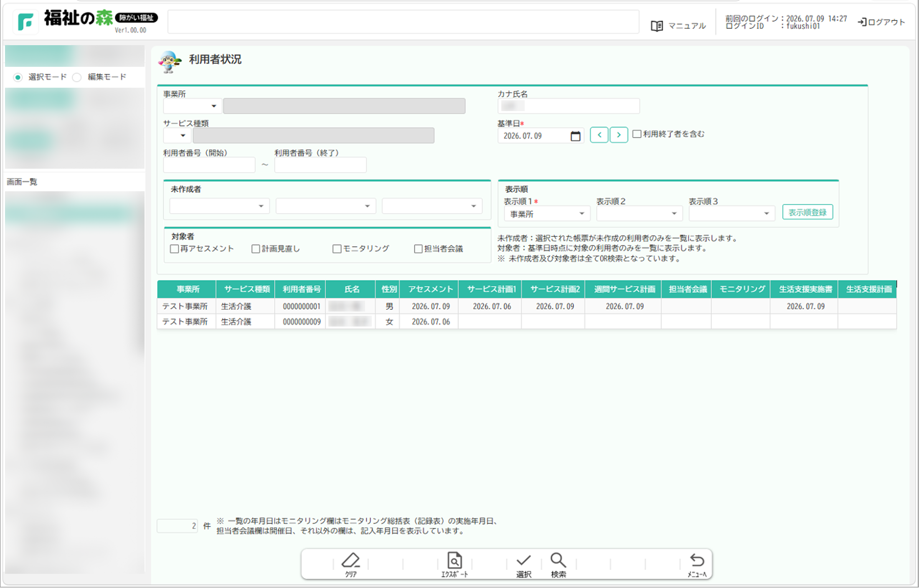Click the 生活支援計画 column header
The width and height of the screenshot is (919, 588).
868,289
